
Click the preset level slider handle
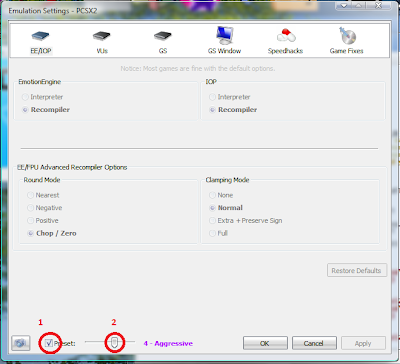(114, 342)
